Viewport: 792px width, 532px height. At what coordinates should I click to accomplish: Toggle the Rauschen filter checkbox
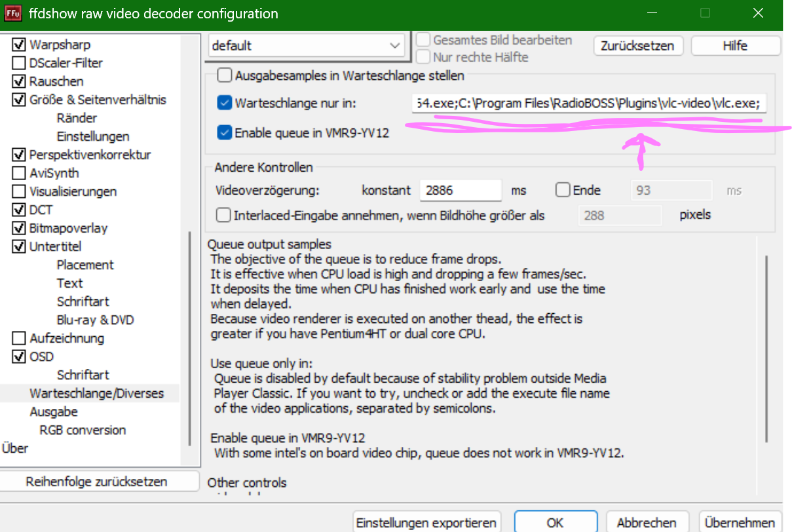pos(18,82)
